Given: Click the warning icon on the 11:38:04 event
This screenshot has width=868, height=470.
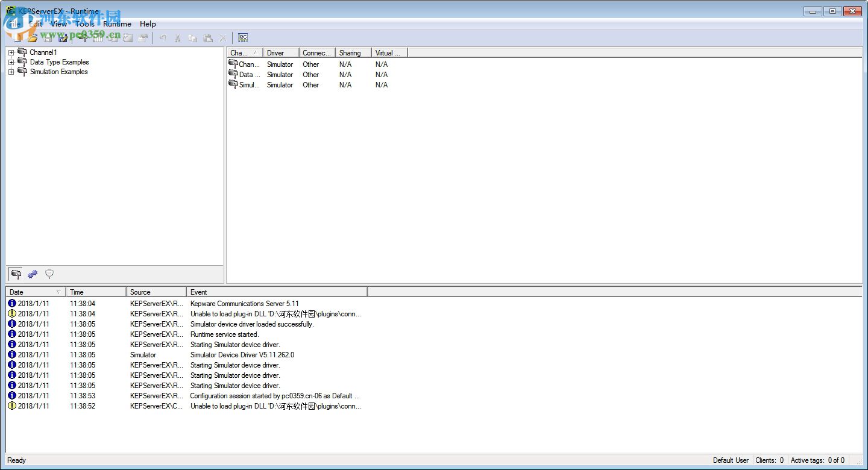Looking at the screenshot, I should pos(12,314).
